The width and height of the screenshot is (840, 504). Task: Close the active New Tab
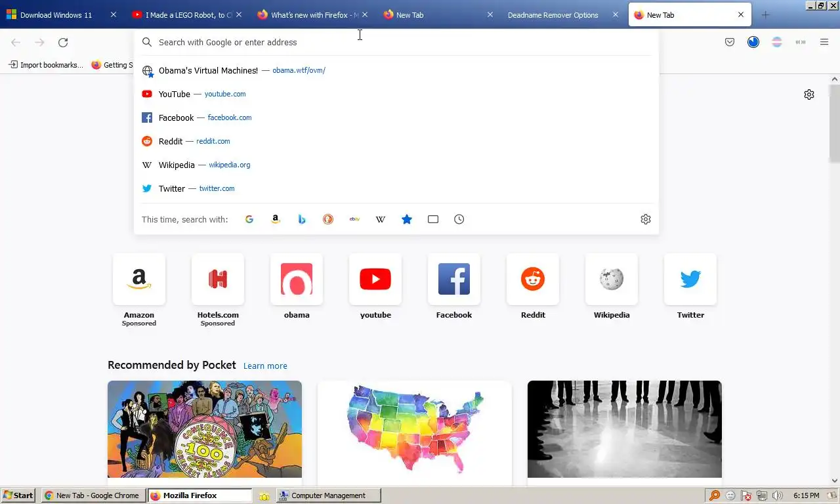click(741, 14)
